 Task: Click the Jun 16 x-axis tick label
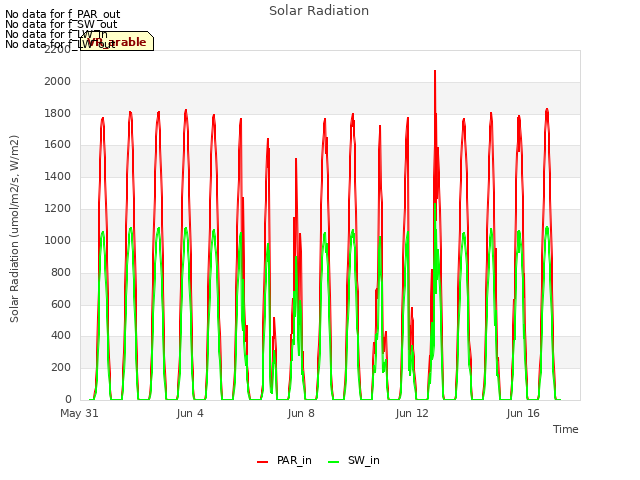click(x=523, y=413)
